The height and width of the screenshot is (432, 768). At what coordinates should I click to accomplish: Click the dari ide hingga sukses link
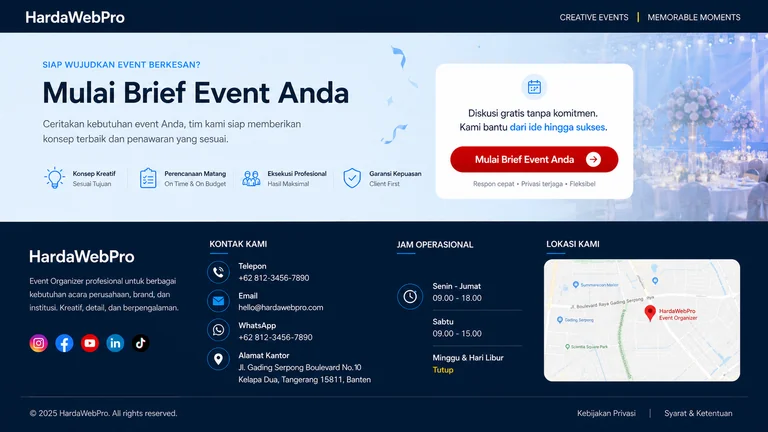coord(557,127)
